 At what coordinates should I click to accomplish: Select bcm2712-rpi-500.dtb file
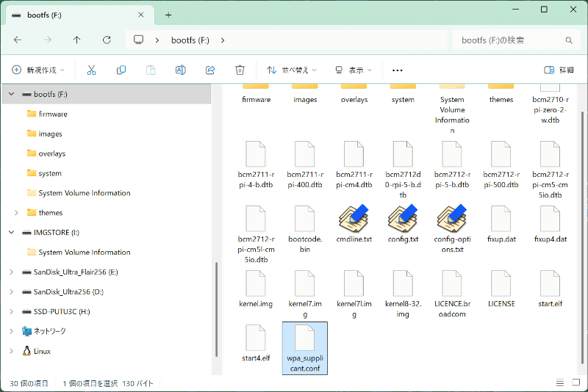click(x=501, y=164)
